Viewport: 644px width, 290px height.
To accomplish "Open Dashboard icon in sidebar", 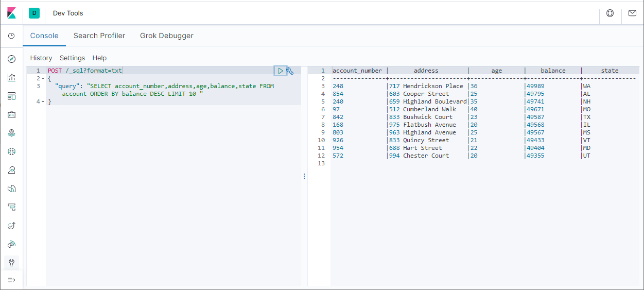I will coord(11,96).
